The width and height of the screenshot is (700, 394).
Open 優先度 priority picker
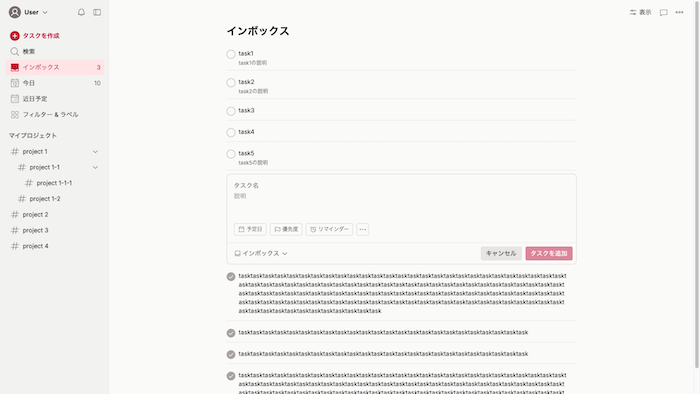coord(286,229)
